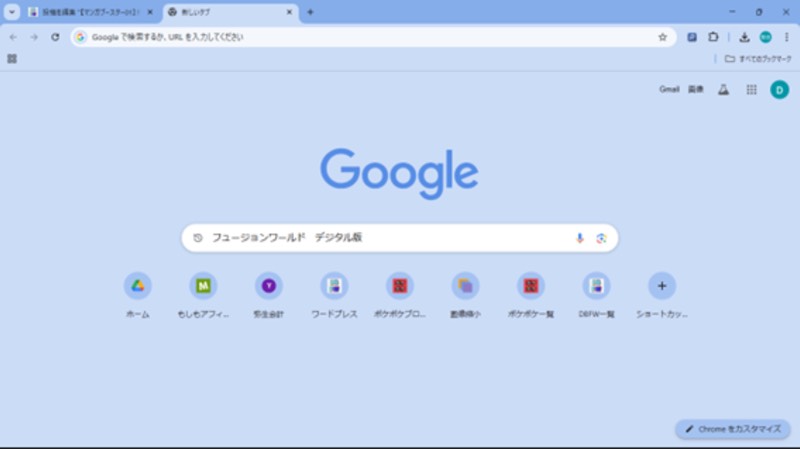Reload the page
Viewport: 800px width, 449px height.
coord(55,37)
